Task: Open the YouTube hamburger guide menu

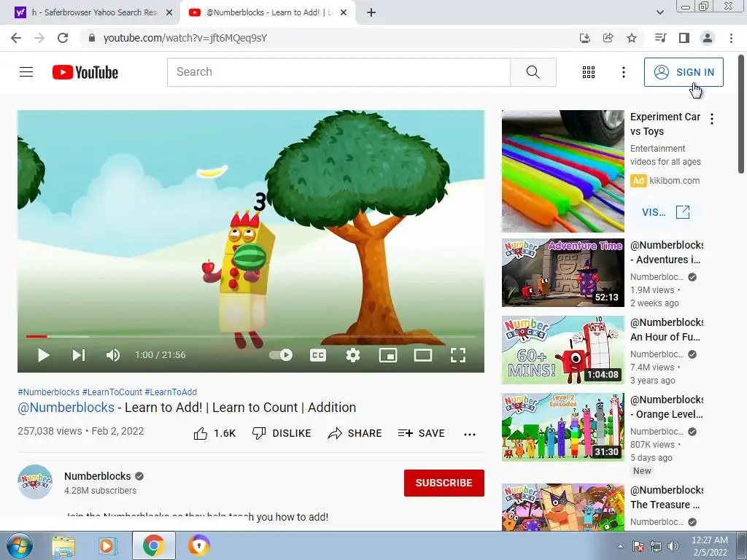Action: 26,72
